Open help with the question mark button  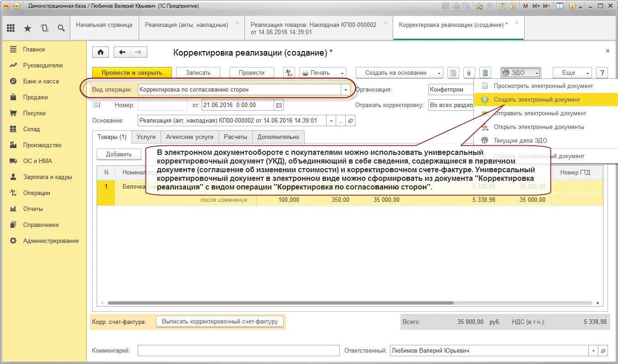(602, 72)
